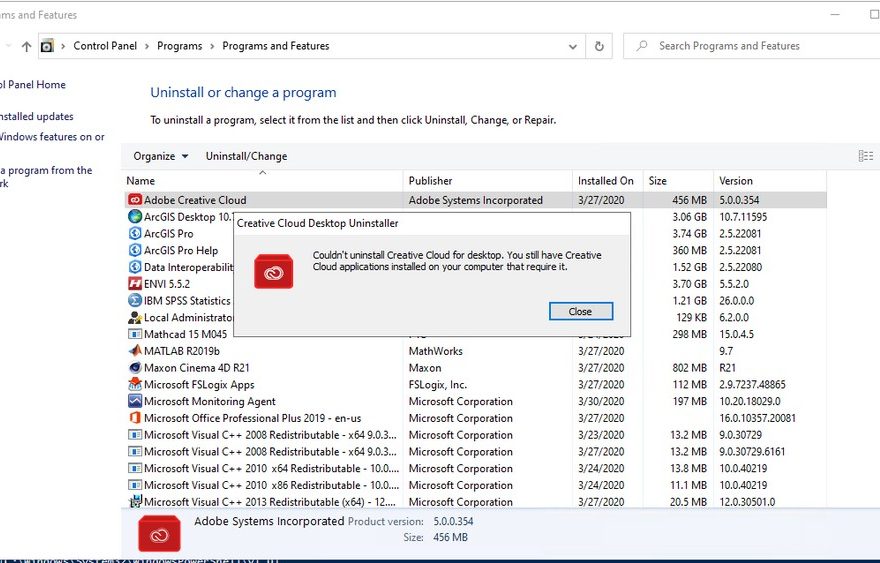Select the Adobe Creative Cloud row
Screen dimensions: 880x563
(474, 200)
